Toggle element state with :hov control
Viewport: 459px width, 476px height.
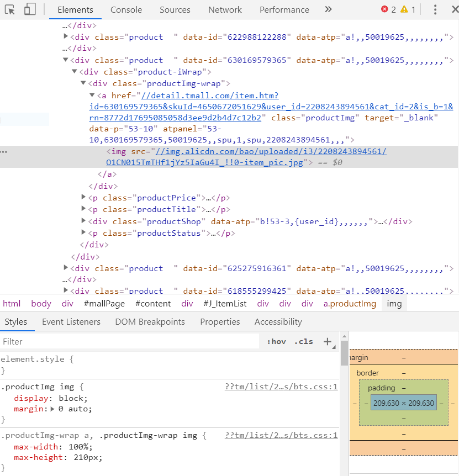[x=276, y=341]
